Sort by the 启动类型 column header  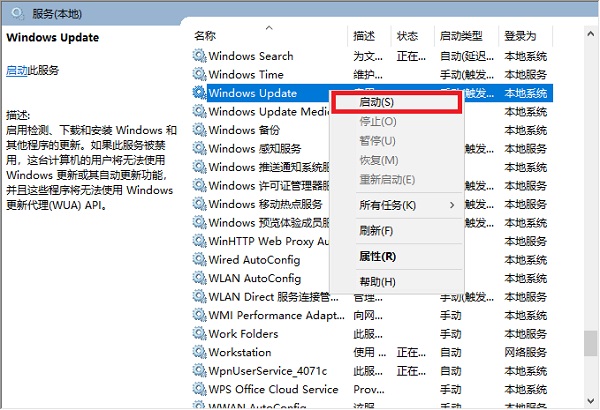(x=464, y=36)
